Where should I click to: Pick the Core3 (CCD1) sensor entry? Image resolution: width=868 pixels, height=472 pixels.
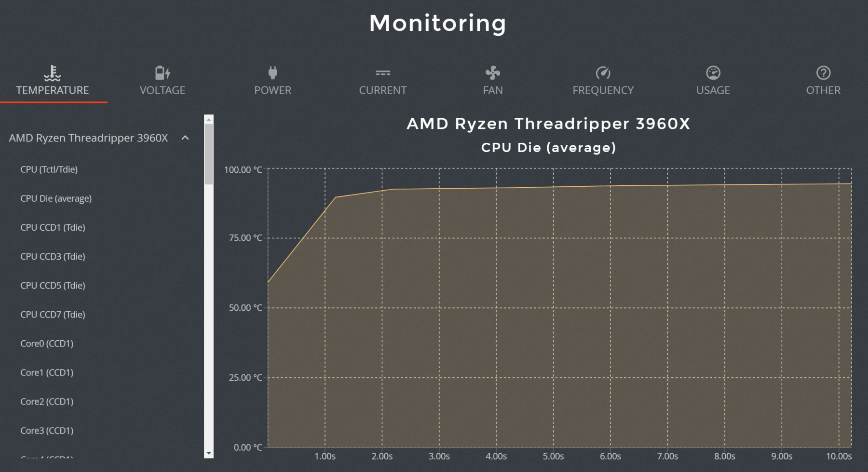(x=47, y=430)
